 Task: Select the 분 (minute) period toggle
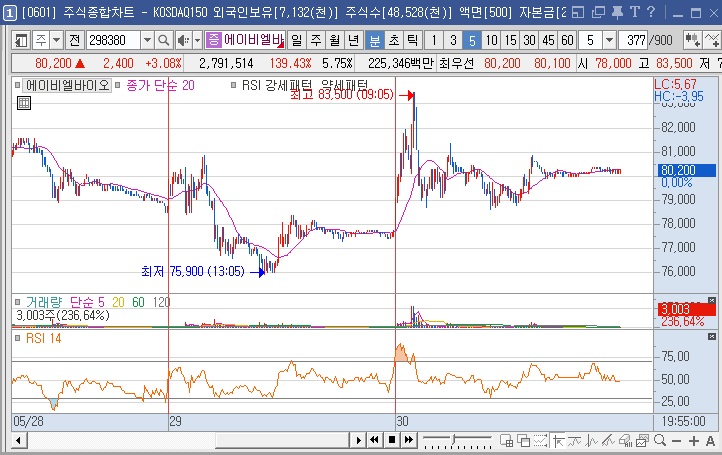[x=375, y=41]
